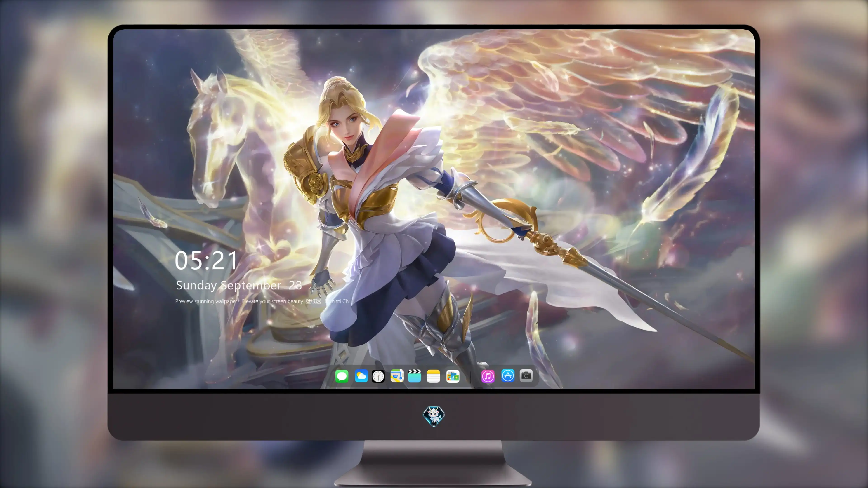Open the blue App Store icon
Screen dimensions: 868x488
(508, 375)
